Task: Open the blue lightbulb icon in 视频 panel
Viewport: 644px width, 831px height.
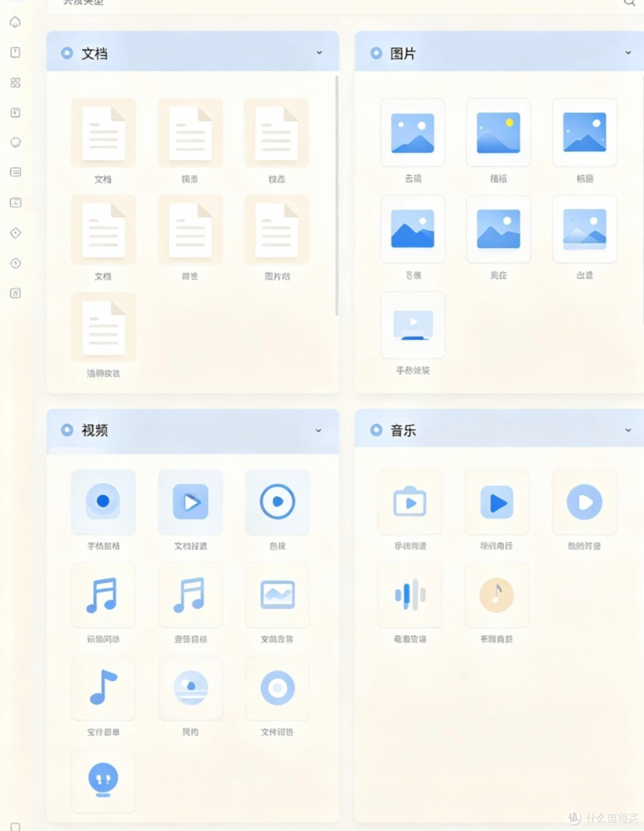Action: tap(103, 780)
